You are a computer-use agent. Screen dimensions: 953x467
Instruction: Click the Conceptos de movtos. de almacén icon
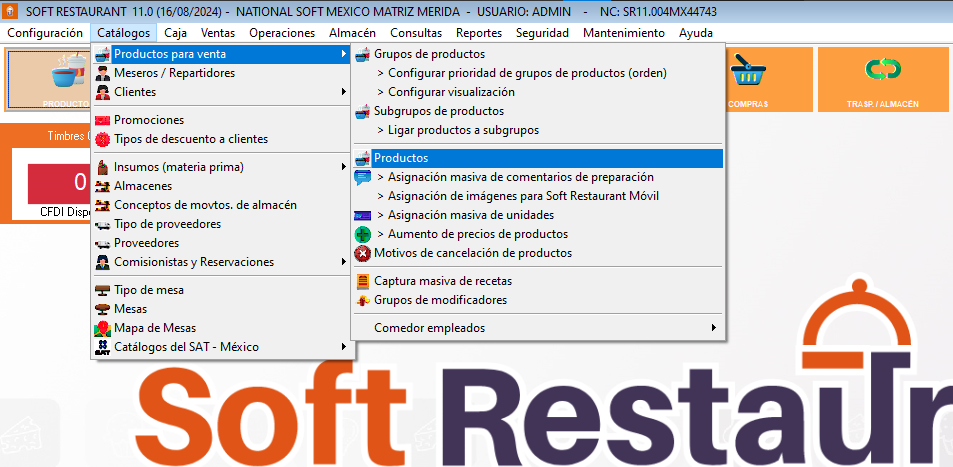tap(103, 205)
